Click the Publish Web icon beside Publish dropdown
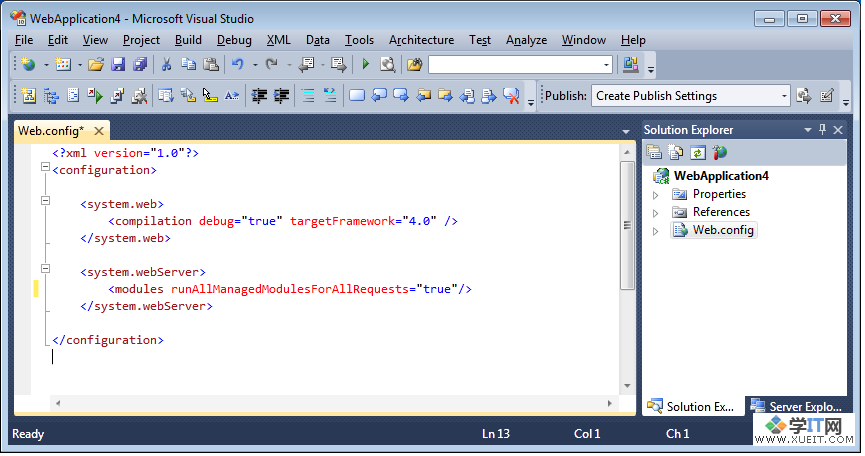This screenshot has width=865, height=456. coord(804,96)
